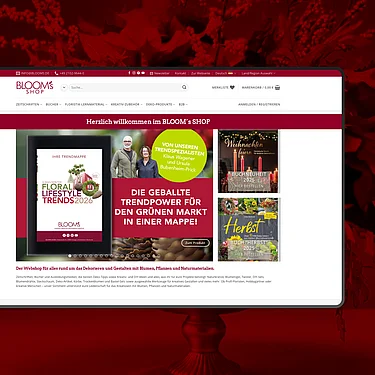Open the Deutsch language dropdown
375x375 pixels.
tap(226, 73)
